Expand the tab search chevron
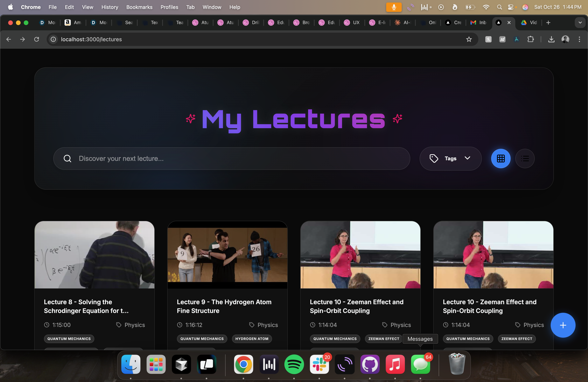This screenshot has height=382, width=588. (580, 23)
